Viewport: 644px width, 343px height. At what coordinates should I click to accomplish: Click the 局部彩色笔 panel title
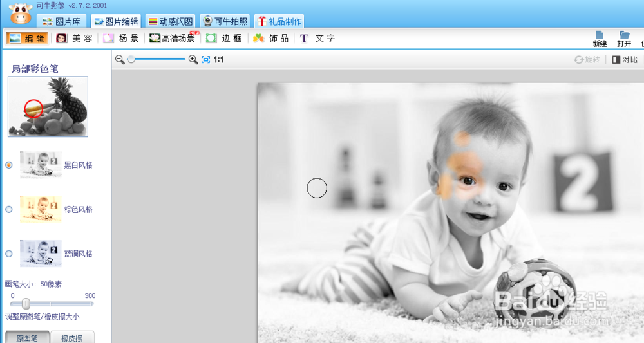pyautogui.click(x=35, y=68)
